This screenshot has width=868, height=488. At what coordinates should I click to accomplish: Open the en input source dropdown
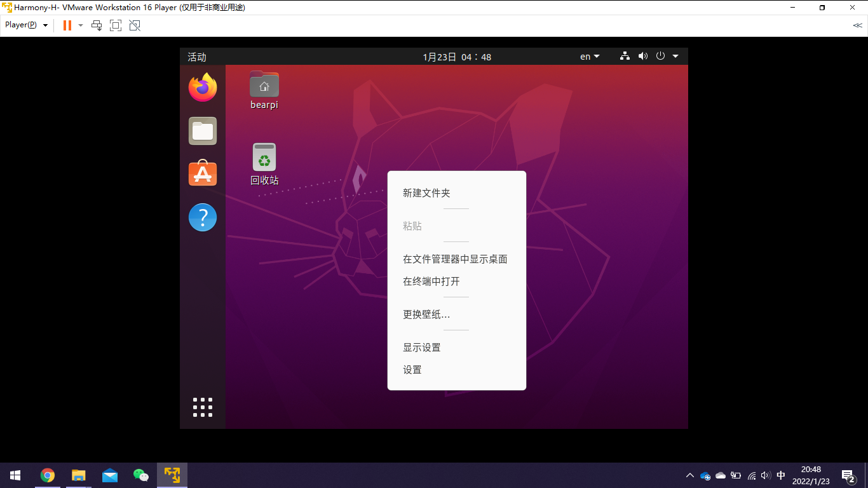[x=590, y=57]
